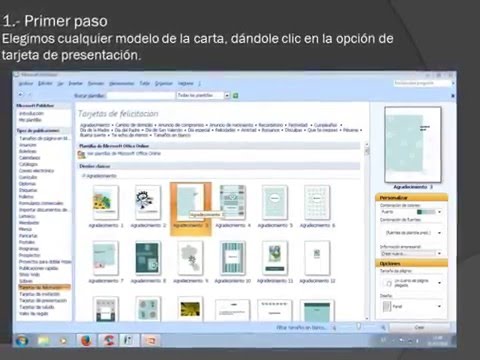
Task: Open the Herramientas menu
Action: pos(122,83)
